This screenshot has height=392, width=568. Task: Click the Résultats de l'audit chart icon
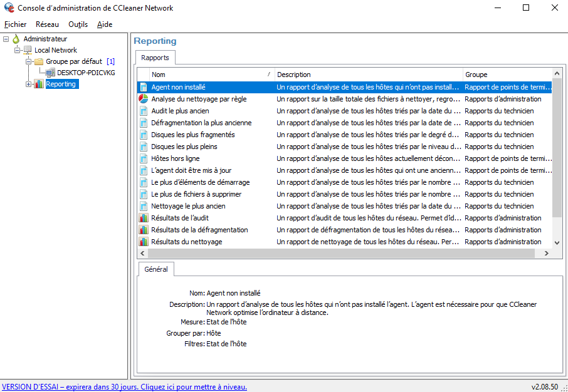pos(144,218)
